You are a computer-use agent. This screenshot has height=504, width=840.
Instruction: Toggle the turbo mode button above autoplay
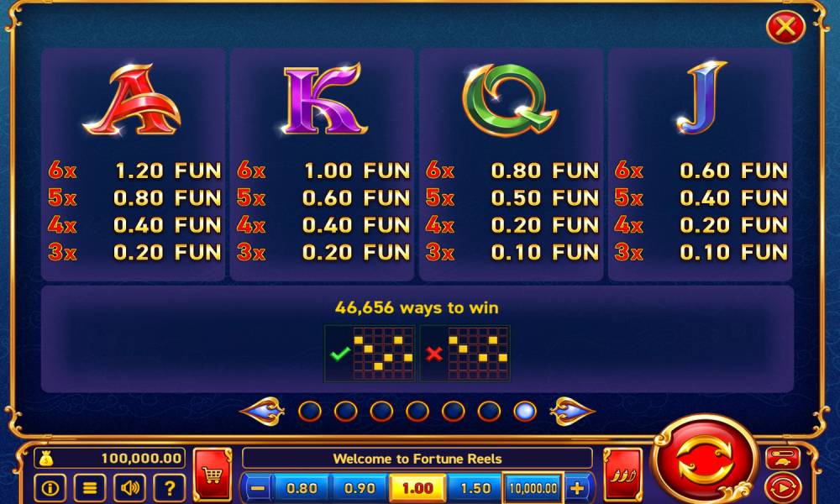[x=783, y=458]
